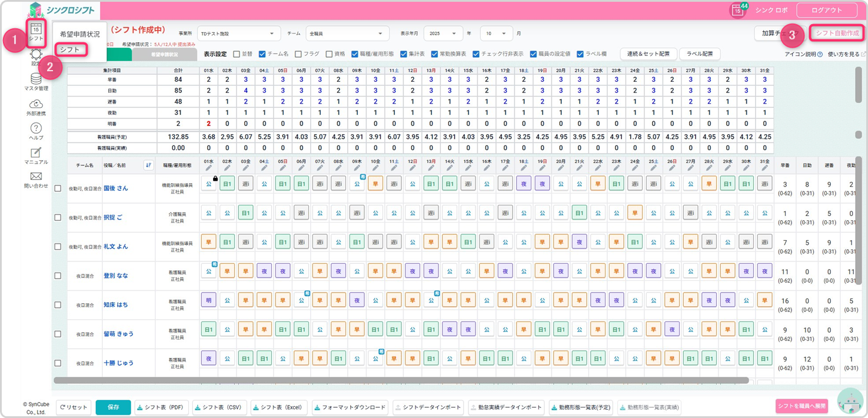Open the month dropdown showing 10

[x=496, y=34]
